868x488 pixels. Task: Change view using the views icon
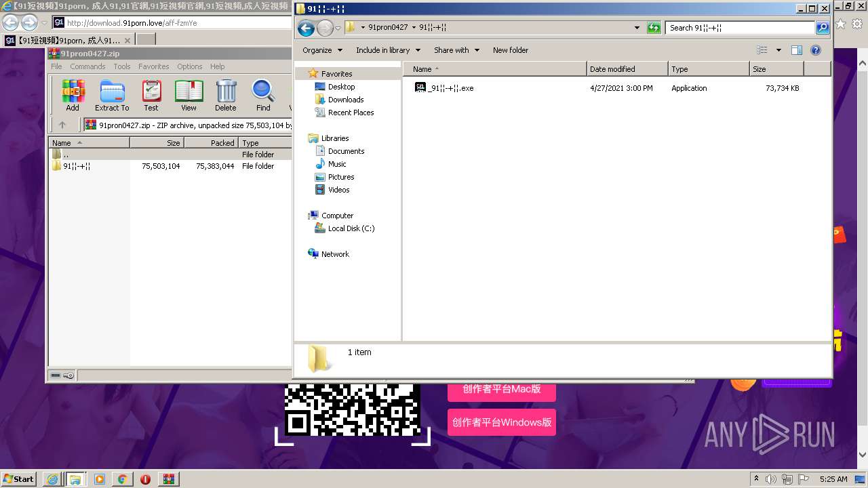[x=762, y=50]
